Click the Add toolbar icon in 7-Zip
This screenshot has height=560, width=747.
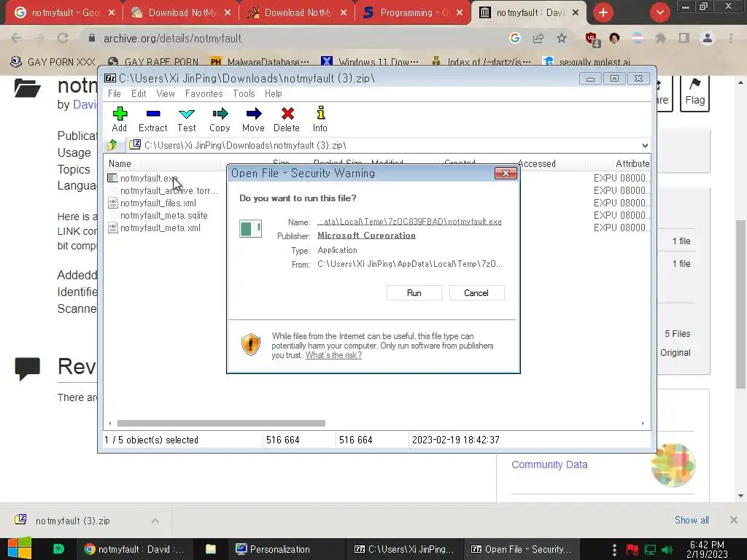[120, 119]
